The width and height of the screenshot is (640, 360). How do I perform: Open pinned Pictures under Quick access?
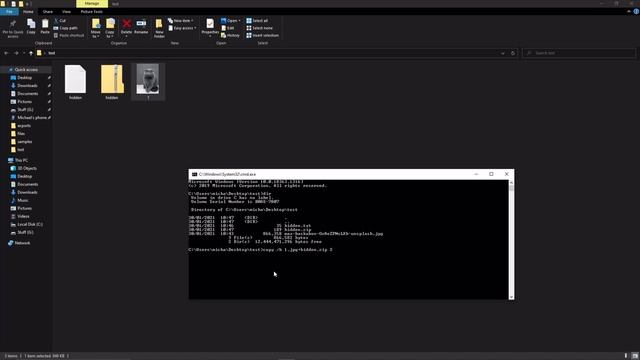[x=24, y=102]
